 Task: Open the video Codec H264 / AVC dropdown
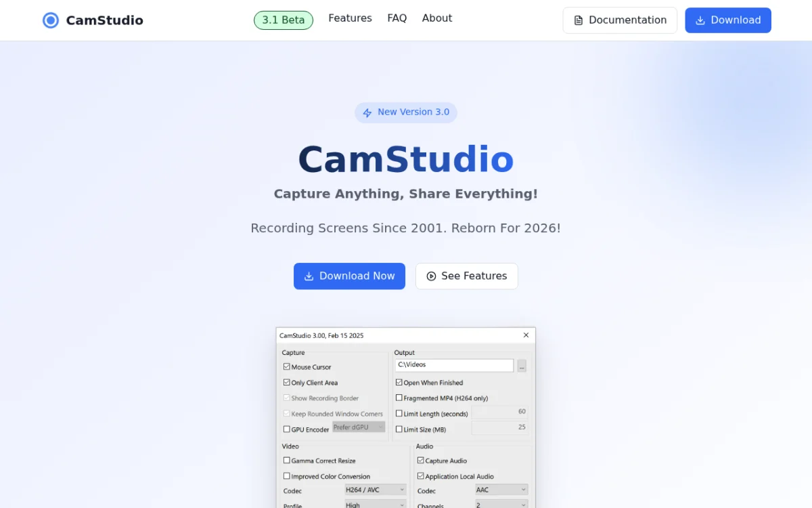(376, 490)
